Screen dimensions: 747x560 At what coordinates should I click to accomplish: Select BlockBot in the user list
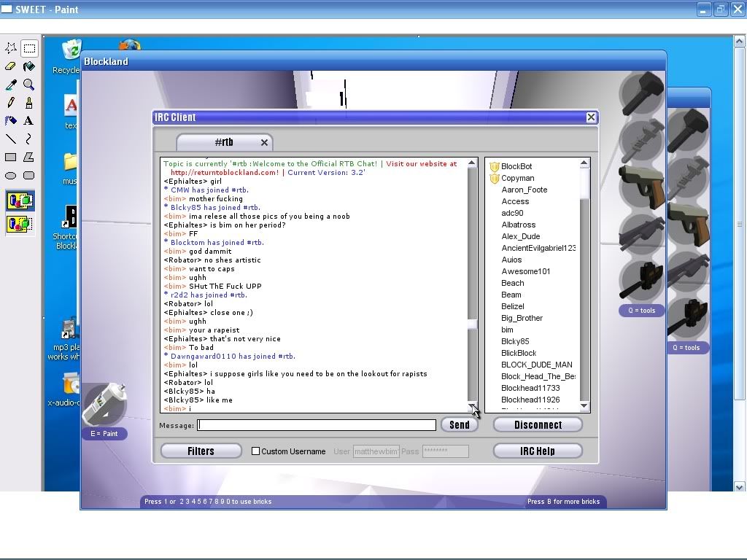(516, 166)
